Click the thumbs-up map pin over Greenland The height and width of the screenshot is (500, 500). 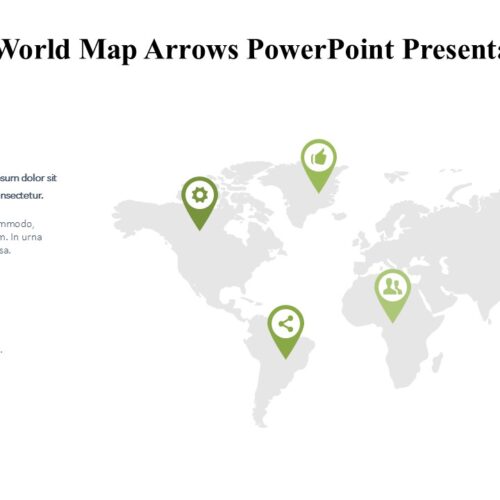tap(319, 166)
